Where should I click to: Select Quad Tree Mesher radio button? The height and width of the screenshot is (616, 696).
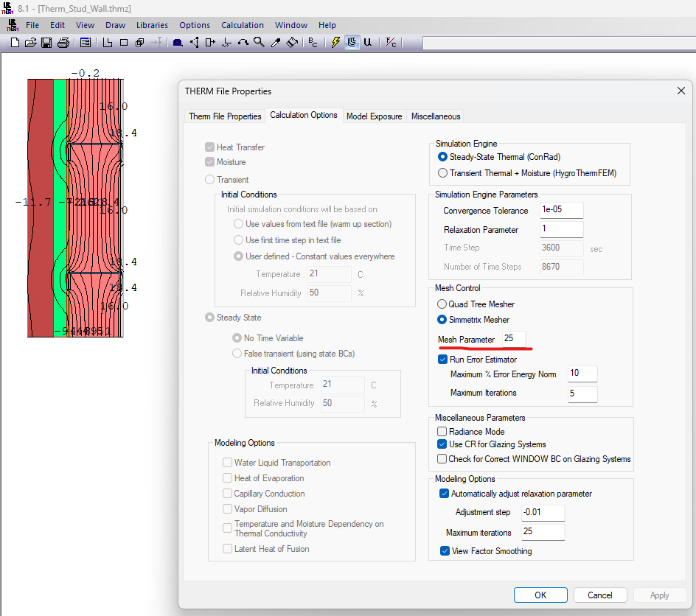[442, 304]
